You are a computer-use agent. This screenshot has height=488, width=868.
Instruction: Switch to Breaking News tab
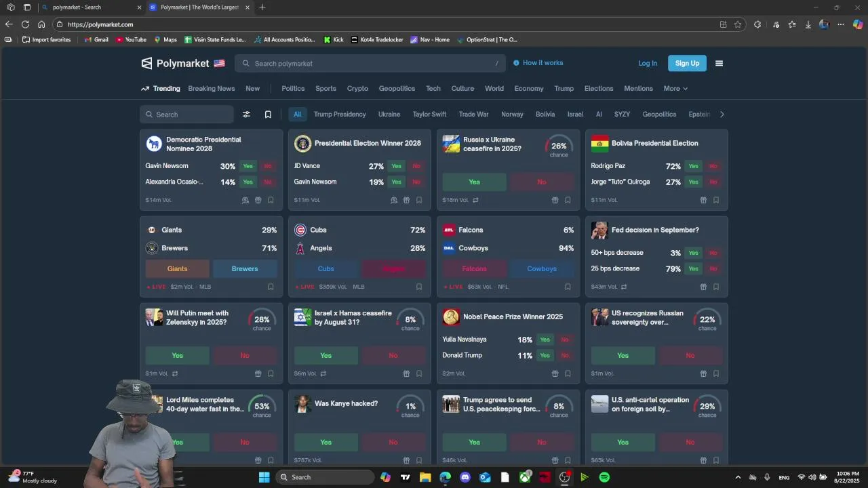[x=212, y=89]
